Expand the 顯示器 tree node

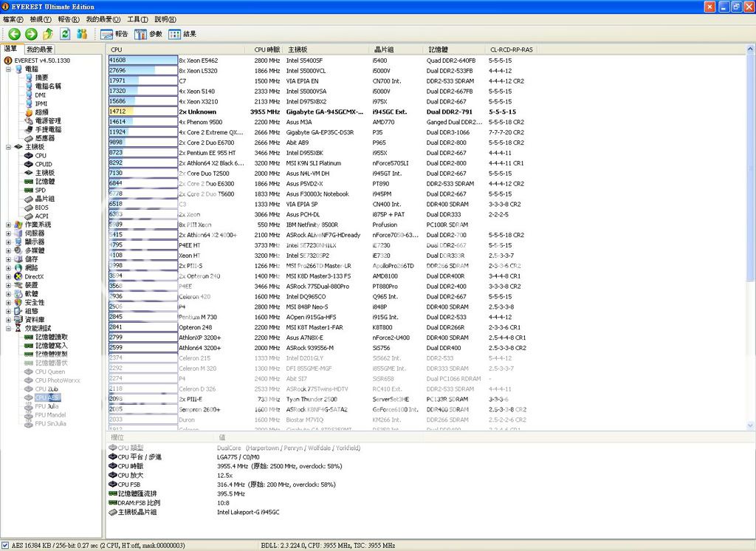(x=8, y=242)
